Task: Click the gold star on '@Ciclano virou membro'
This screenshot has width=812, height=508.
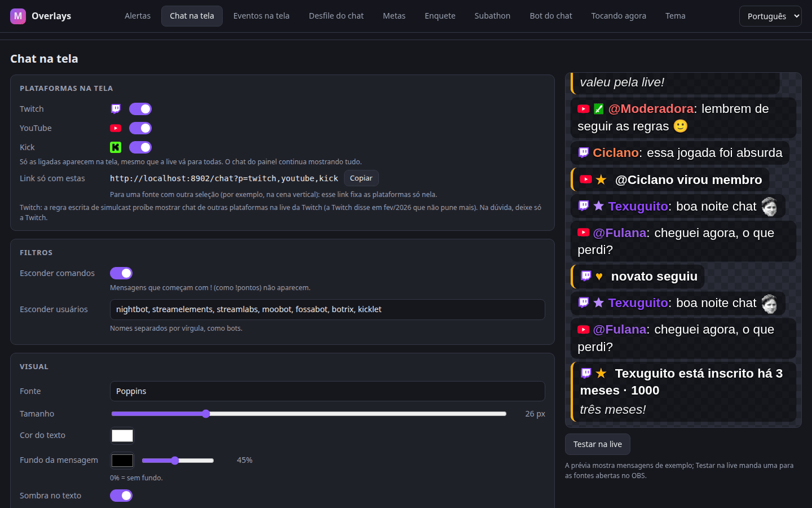Action: coord(601,179)
